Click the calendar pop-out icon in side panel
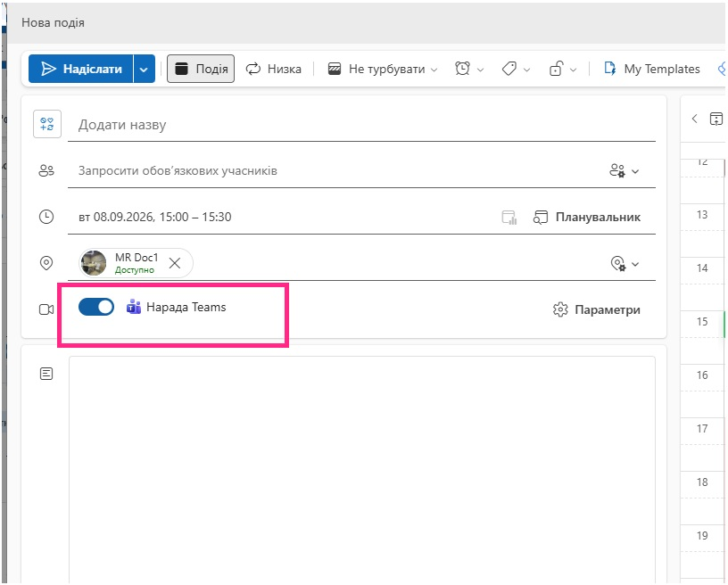Viewport: 728px width, 585px height. coord(716,119)
